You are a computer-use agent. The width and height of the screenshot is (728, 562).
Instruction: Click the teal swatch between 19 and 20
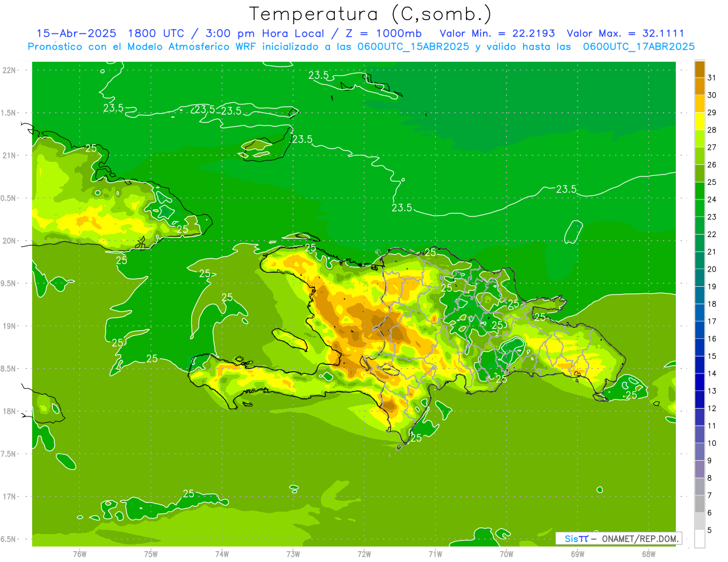pyautogui.click(x=699, y=277)
